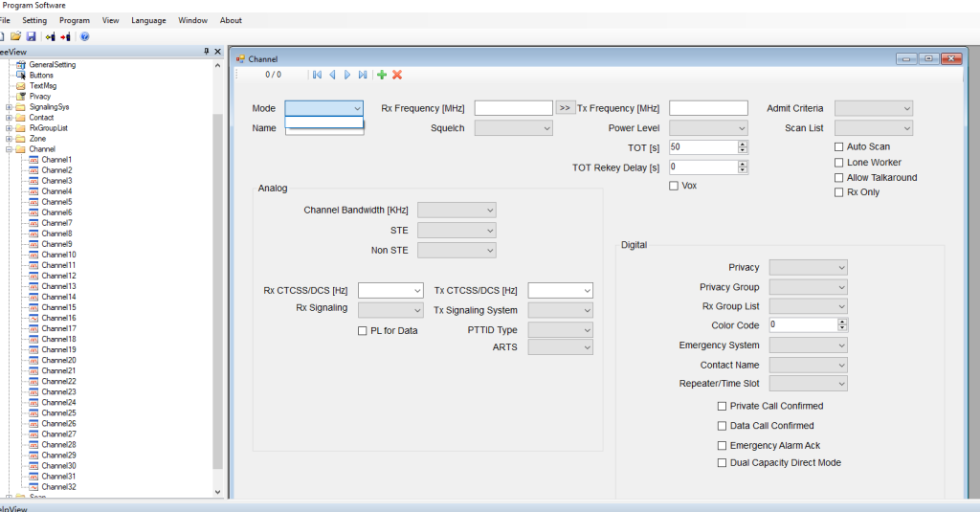Screen dimensions: 980x512
Task: Open the Language menu
Action: [x=148, y=20]
